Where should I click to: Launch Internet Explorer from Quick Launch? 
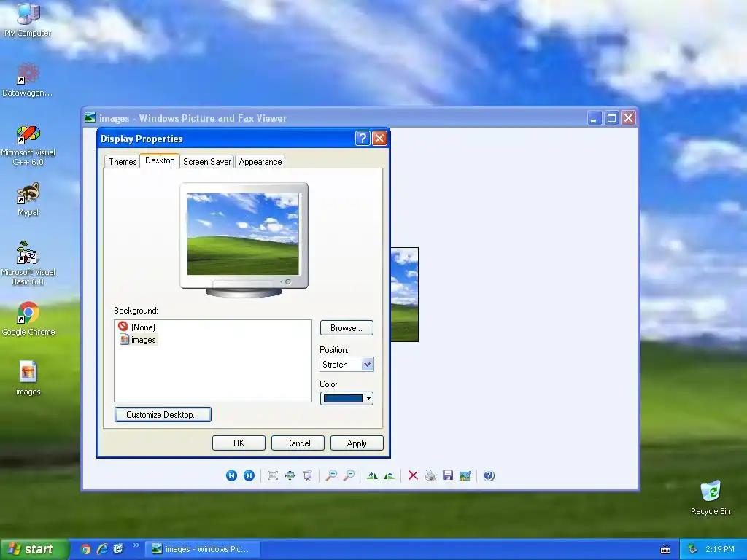[x=102, y=549]
